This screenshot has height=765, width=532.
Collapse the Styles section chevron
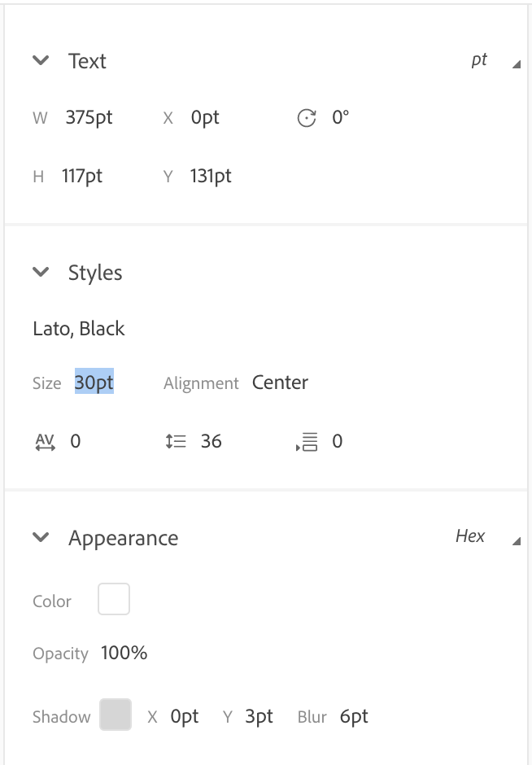pyautogui.click(x=41, y=272)
